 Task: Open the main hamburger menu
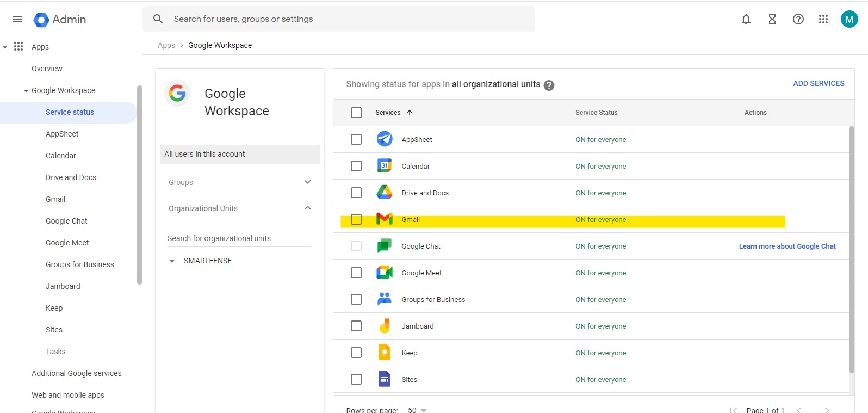tap(17, 19)
